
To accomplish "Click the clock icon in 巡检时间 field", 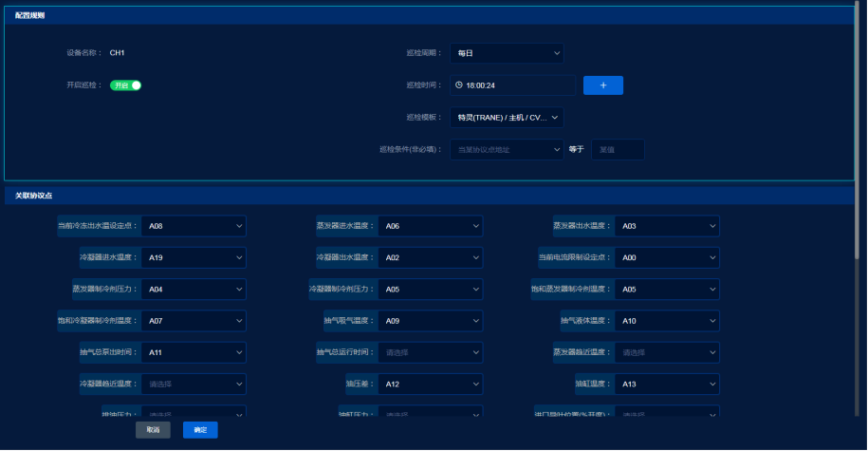I will 459,85.
